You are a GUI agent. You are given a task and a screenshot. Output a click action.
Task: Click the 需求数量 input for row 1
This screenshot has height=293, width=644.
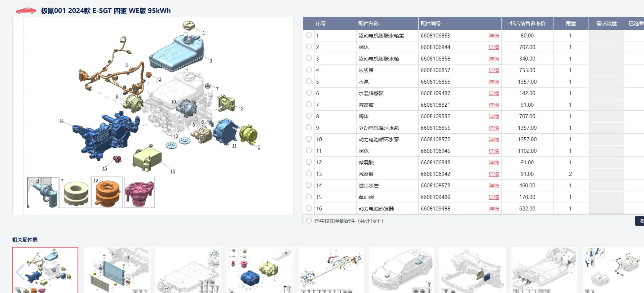pyautogui.click(x=606, y=35)
